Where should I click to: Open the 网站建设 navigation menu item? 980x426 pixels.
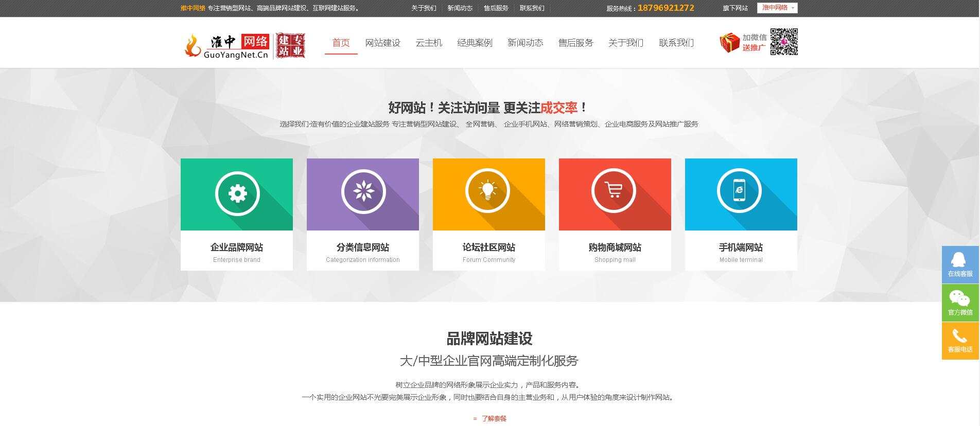tap(382, 43)
